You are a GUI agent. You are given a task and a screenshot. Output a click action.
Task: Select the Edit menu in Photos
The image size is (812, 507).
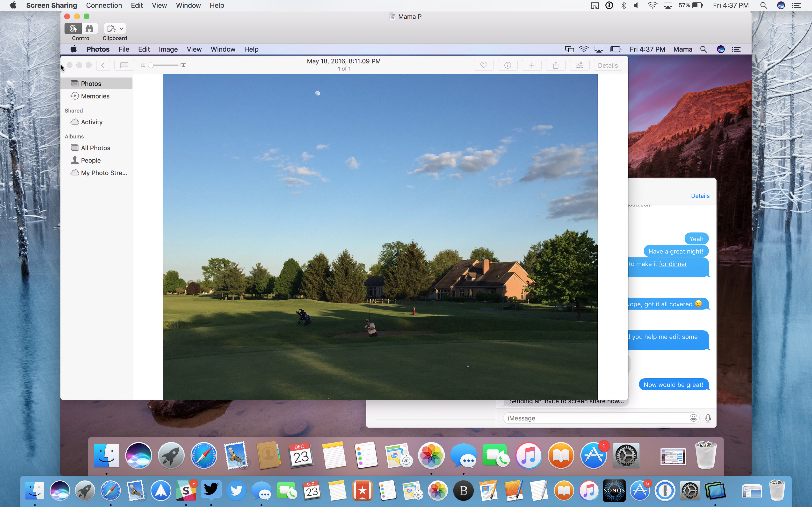143,49
